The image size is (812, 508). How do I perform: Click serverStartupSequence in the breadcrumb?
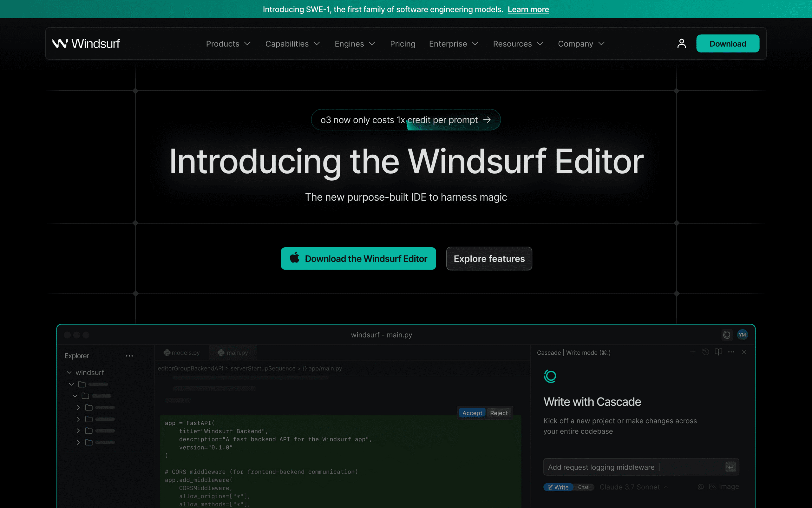(263, 368)
